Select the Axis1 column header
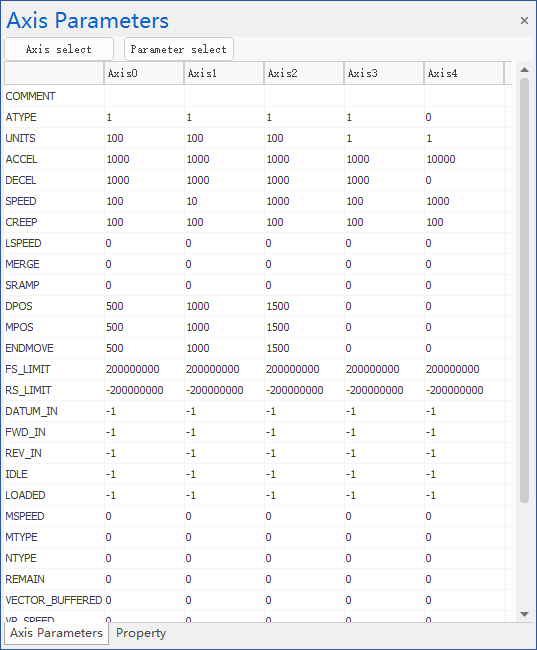 tap(224, 73)
